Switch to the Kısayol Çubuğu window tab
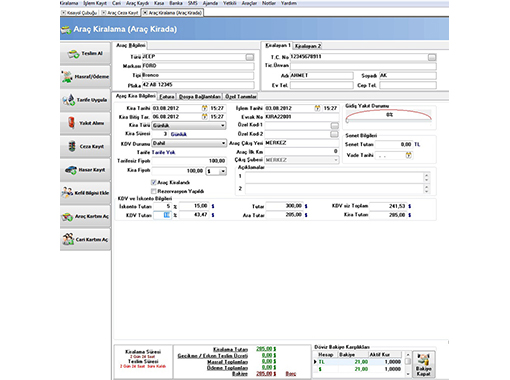 click(82, 13)
